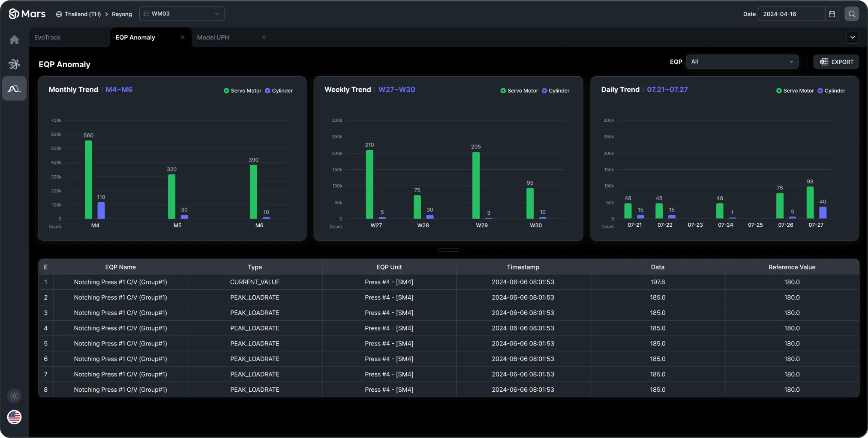868x438 pixels.
Task: Click the Rayong breadcrumb link
Action: click(x=122, y=14)
